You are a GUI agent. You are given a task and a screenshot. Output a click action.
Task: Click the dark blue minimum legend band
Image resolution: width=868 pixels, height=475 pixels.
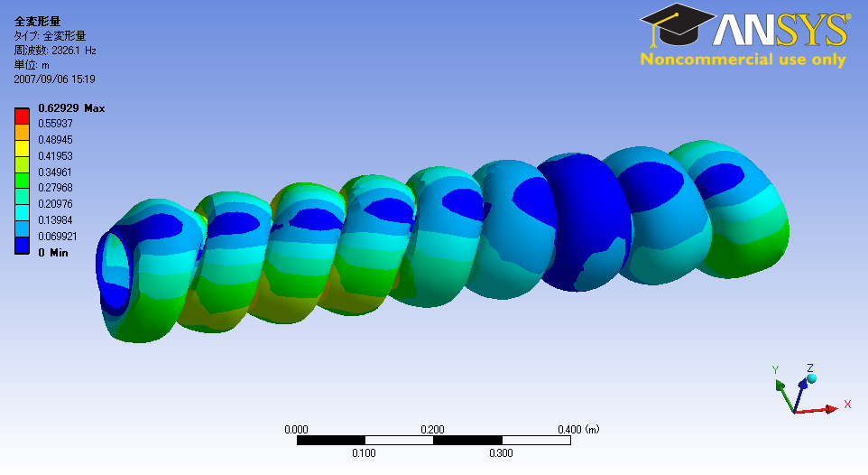tap(22, 245)
